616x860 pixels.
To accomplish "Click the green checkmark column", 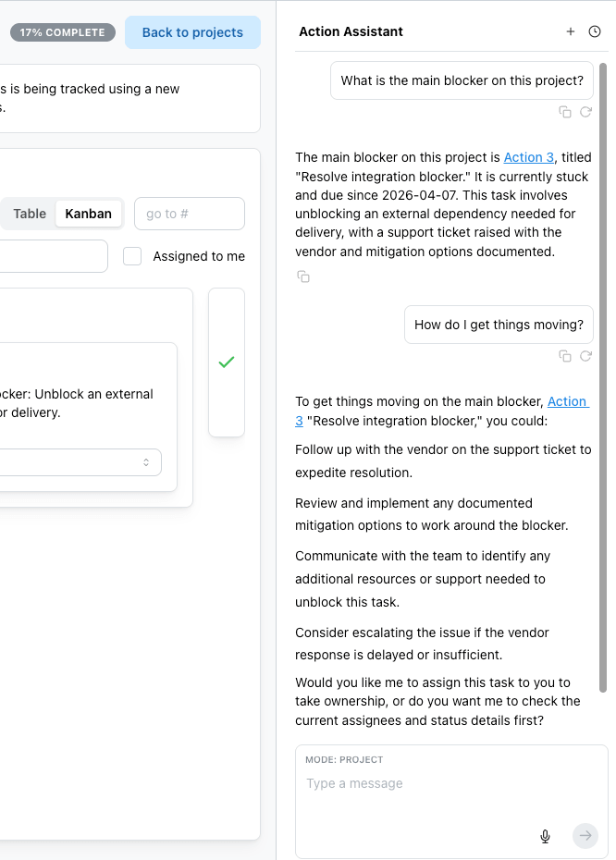I will tap(227, 362).
